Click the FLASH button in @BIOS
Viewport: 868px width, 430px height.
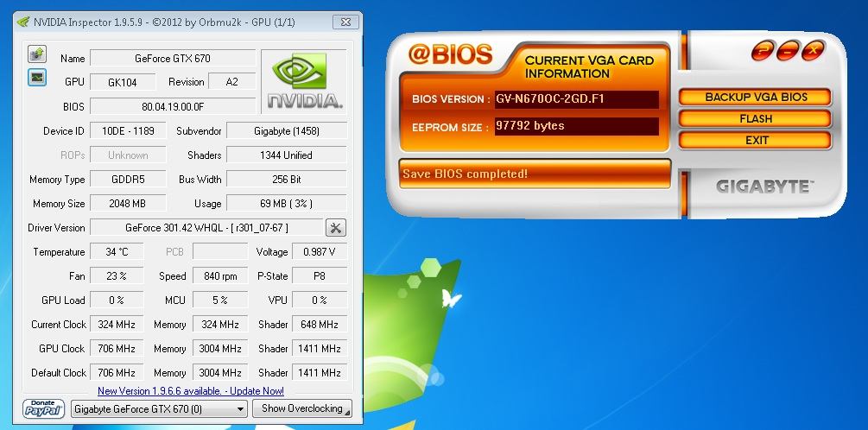tap(756, 118)
